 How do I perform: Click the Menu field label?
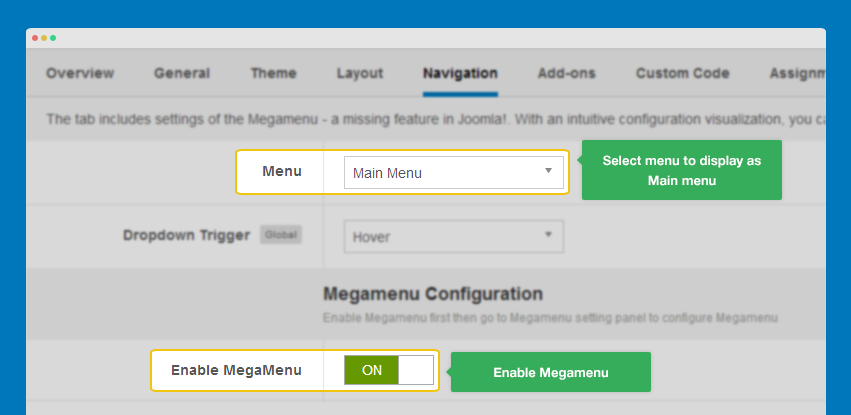click(282, 171)
